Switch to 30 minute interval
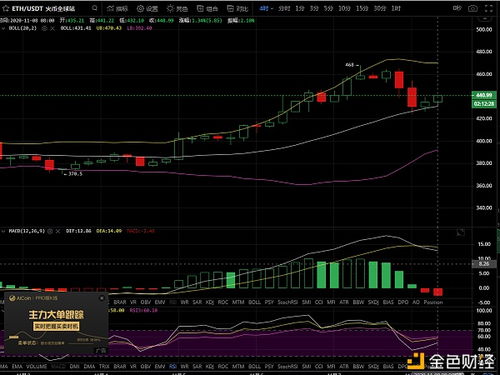The image size is (500, 375). coord(380,8)
